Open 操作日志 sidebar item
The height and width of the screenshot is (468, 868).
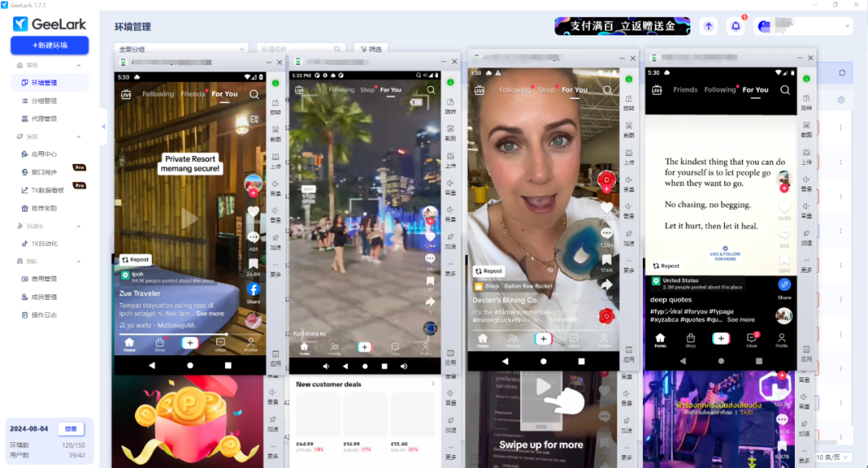click(43, 314)
